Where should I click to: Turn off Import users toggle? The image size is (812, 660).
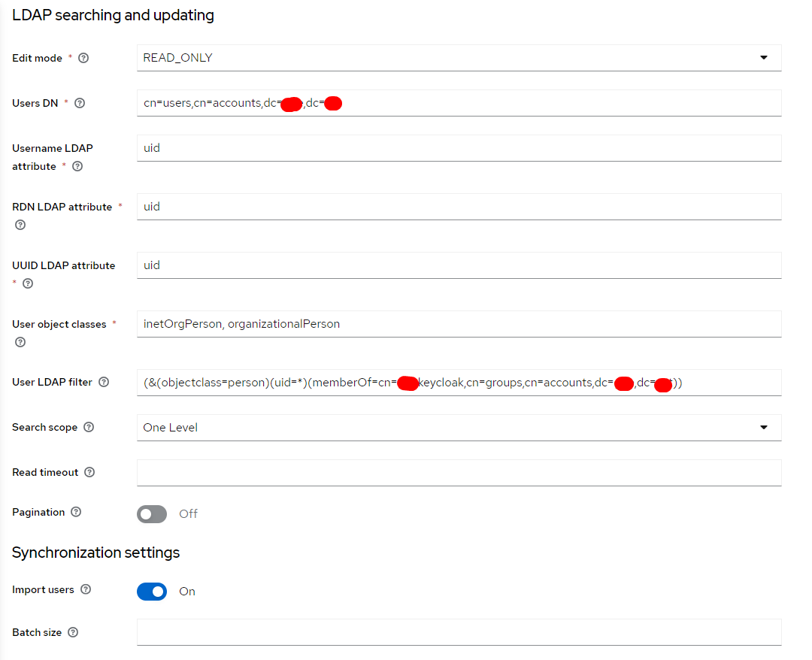[x=152, y=592]
